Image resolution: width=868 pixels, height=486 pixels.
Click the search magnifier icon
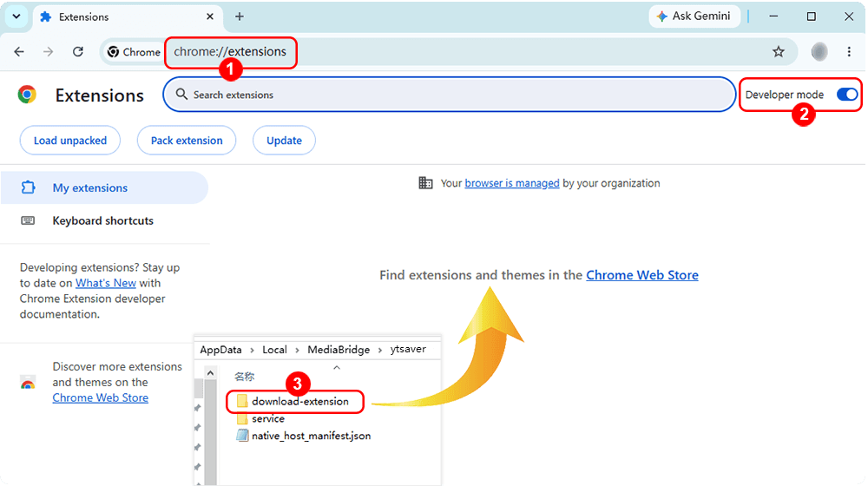181,95
